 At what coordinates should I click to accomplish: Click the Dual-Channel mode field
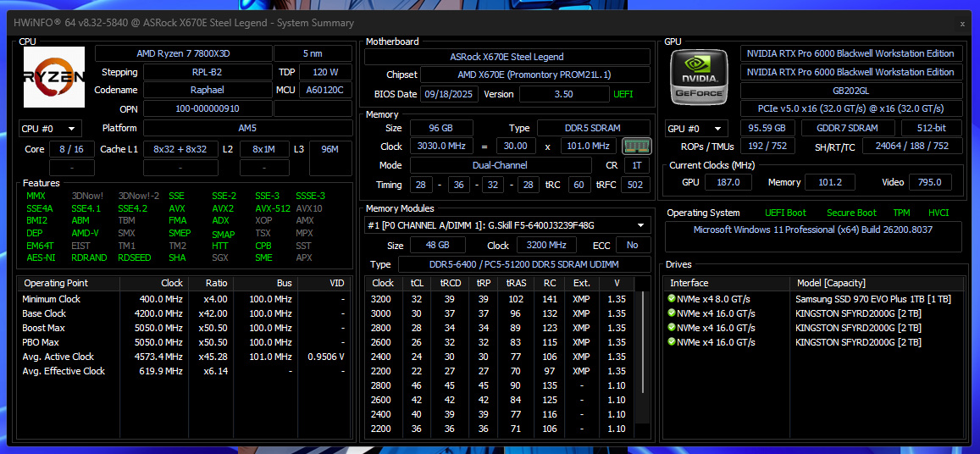click(500, 166)
